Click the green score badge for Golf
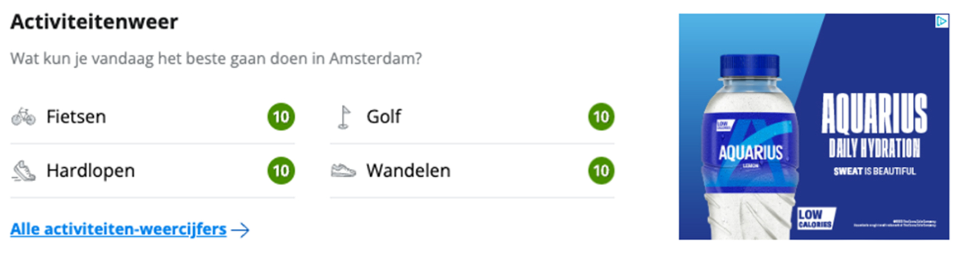The width and height of the screenshot is (980, 259). [x=601, y=117]
